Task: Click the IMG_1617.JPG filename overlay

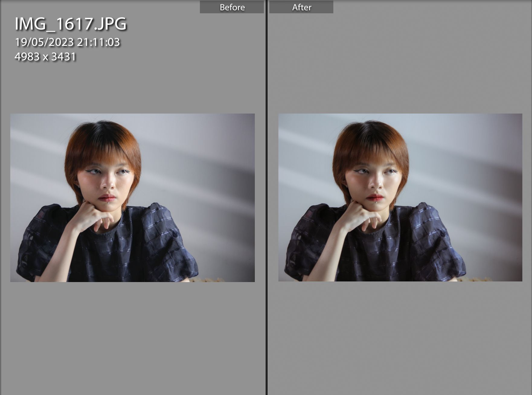Action: click(x=71, y=24)
